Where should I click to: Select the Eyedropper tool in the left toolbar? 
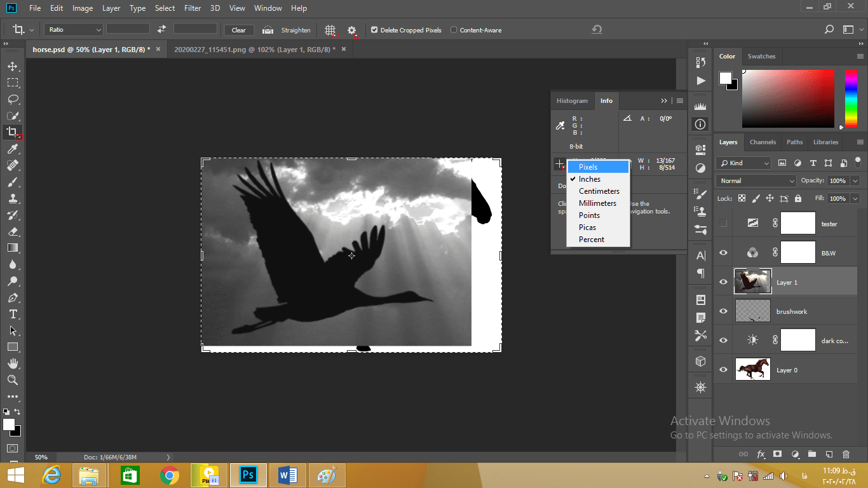tap(13, 149)
